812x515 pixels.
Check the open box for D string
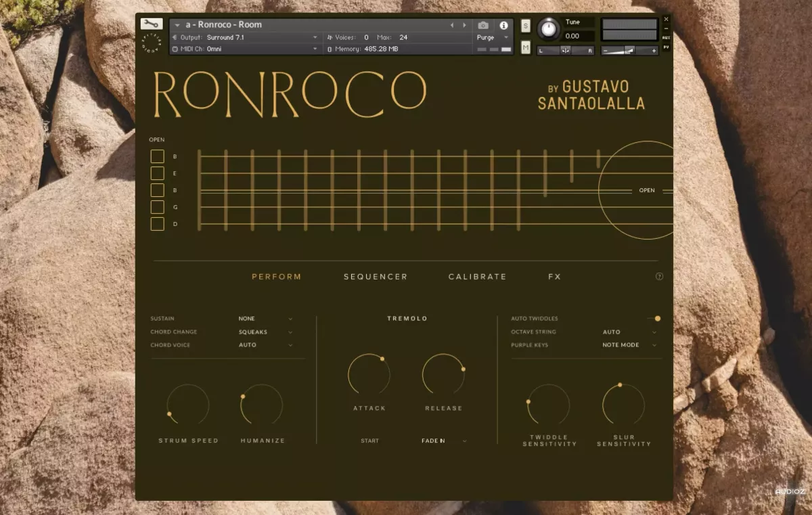coord(157,224)
